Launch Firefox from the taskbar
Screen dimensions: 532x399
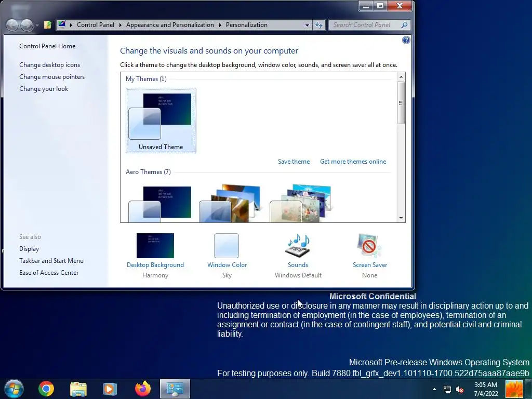(x=143, y=389)
